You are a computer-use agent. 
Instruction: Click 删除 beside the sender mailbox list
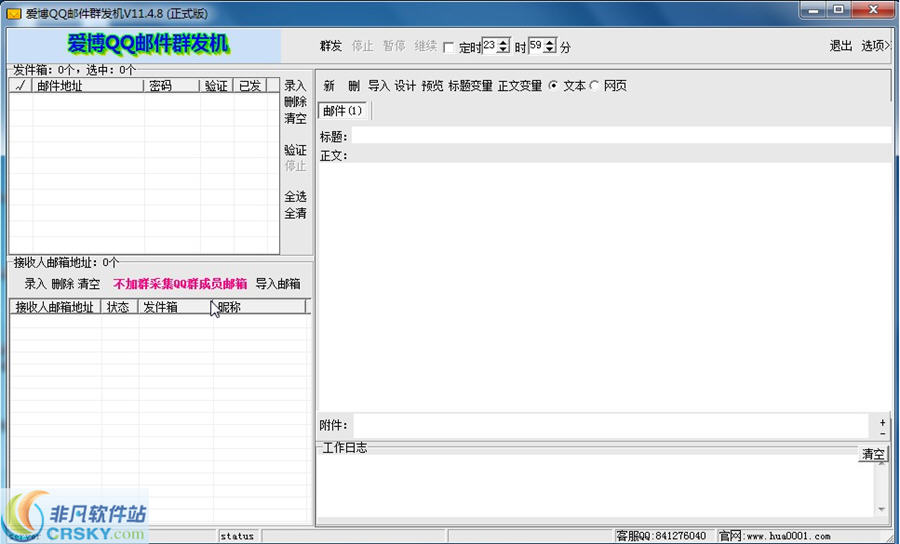coord(295,102)
